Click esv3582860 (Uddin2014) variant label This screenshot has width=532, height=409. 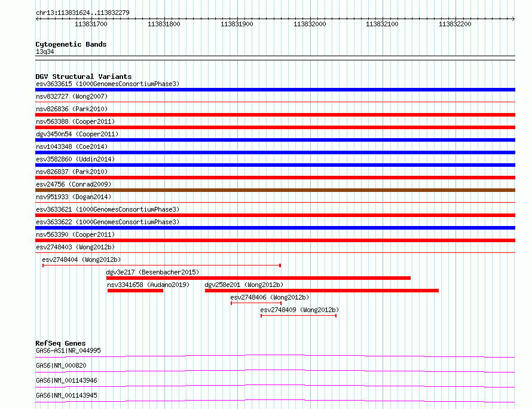[75, 159]
